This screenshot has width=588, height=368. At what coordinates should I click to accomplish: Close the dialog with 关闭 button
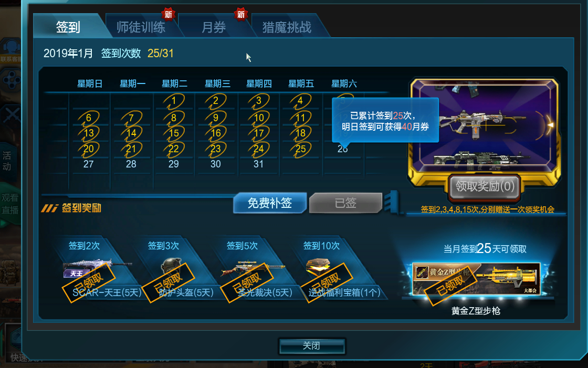pyautogui.click(x=312, y=345)
